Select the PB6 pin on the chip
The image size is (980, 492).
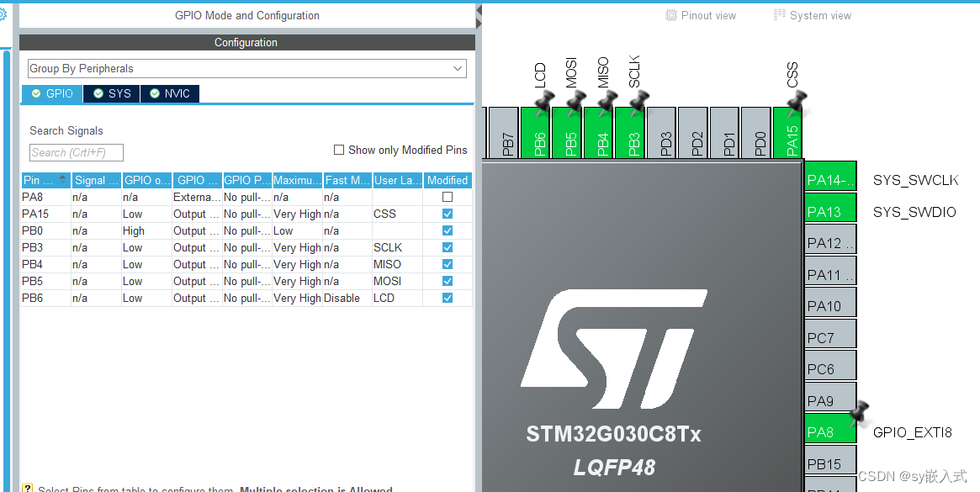(x=535, y=133)
